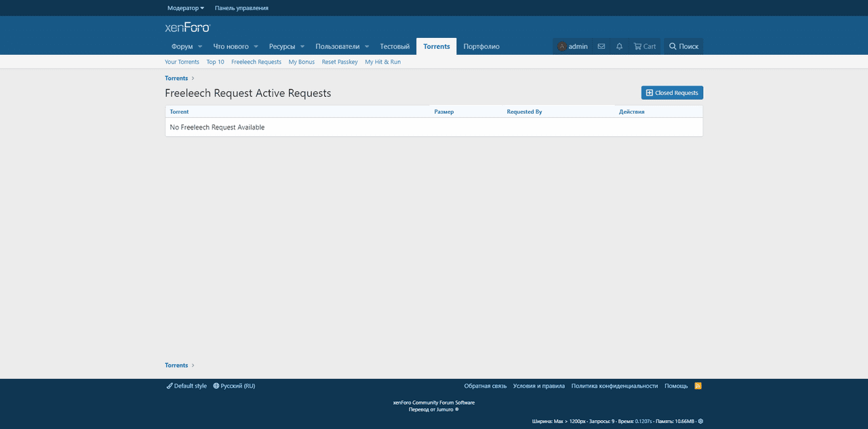Expand the Модератор dropdown

tap(185, 8)
